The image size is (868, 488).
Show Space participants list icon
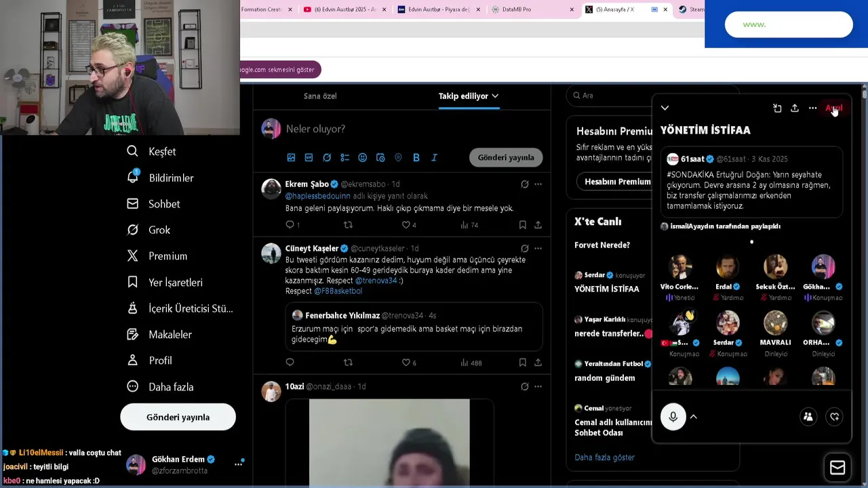[808, 417]
